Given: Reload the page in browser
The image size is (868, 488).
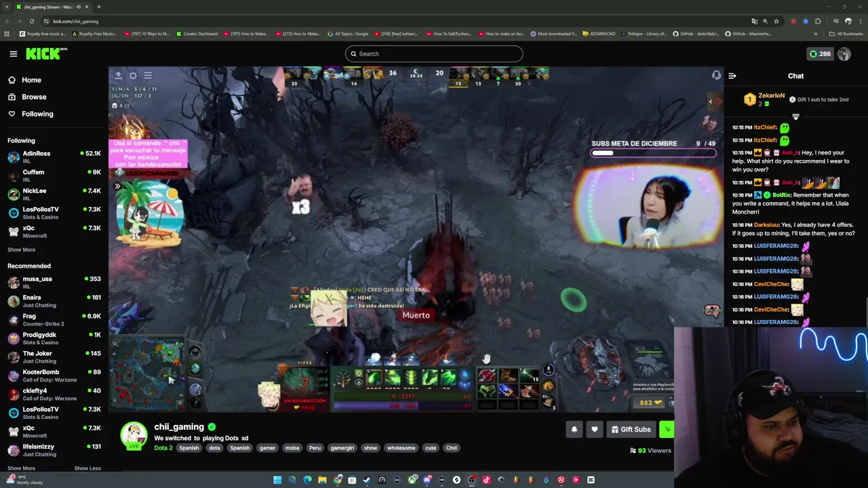Looking at the screenshot, I should (31, 21).
